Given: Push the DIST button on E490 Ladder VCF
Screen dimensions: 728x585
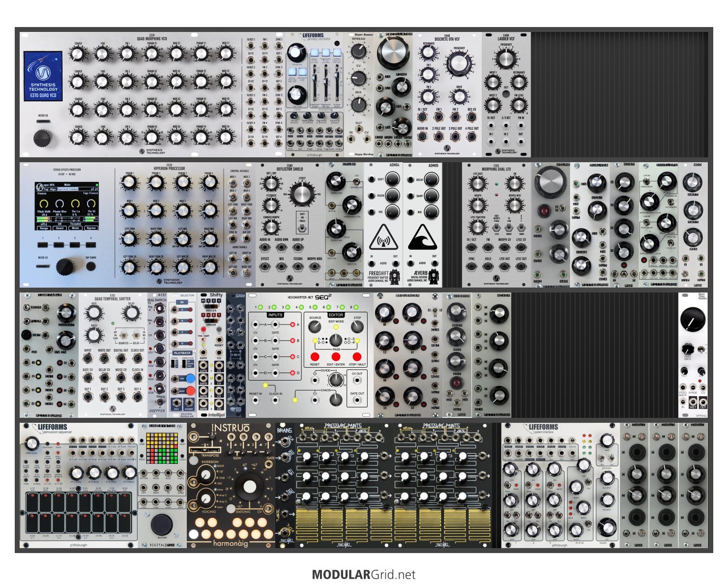Looking at the screenshot, I should [x=506, y=93].
